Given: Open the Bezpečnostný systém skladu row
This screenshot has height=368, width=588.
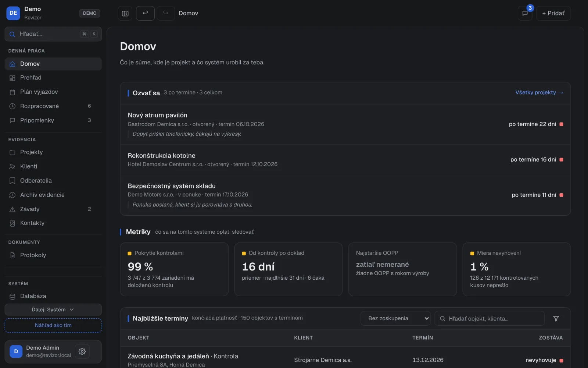Looking at the screenshot, I should tap(345, 195).
